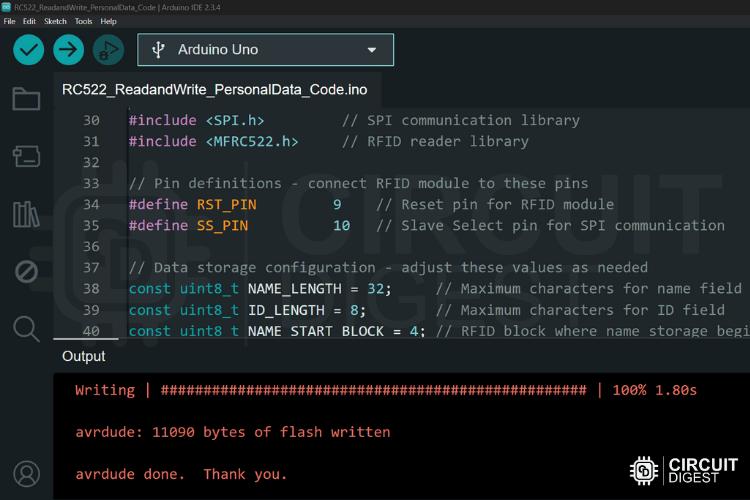Screen dimensions: 750x500
Task: Click the user account profile icon
Action: 26,473
